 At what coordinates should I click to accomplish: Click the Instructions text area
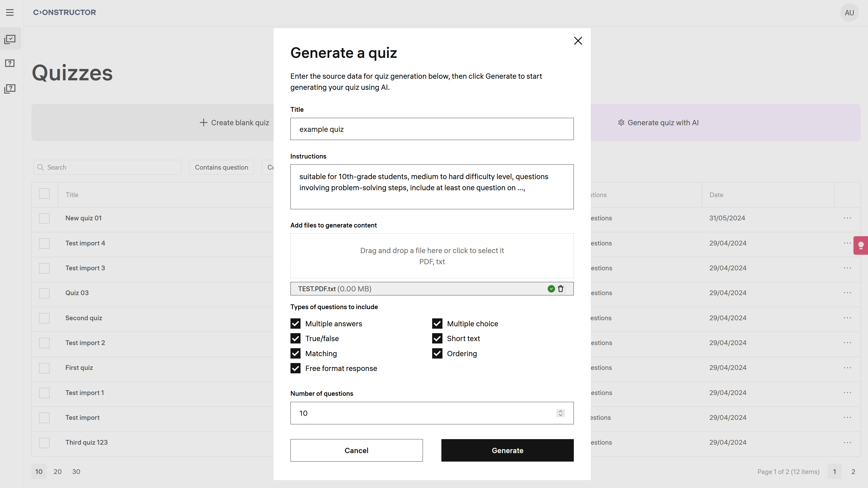point(432,187)
